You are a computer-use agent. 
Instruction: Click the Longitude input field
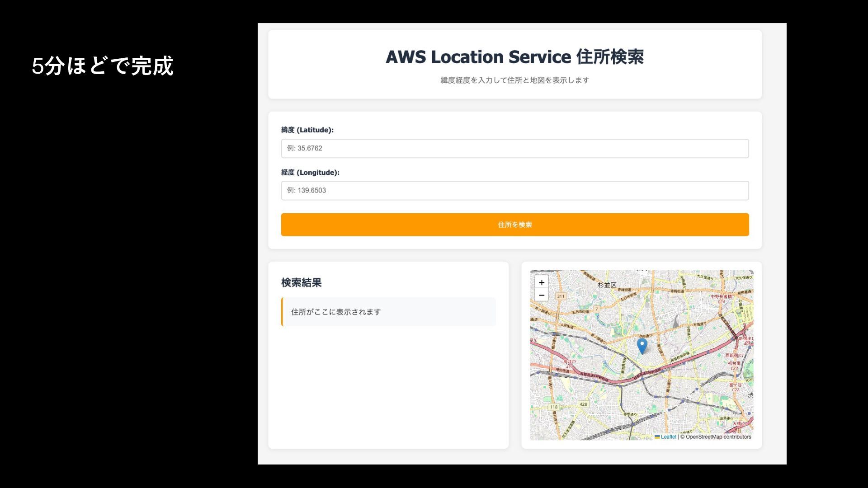[x=515, y=191]
